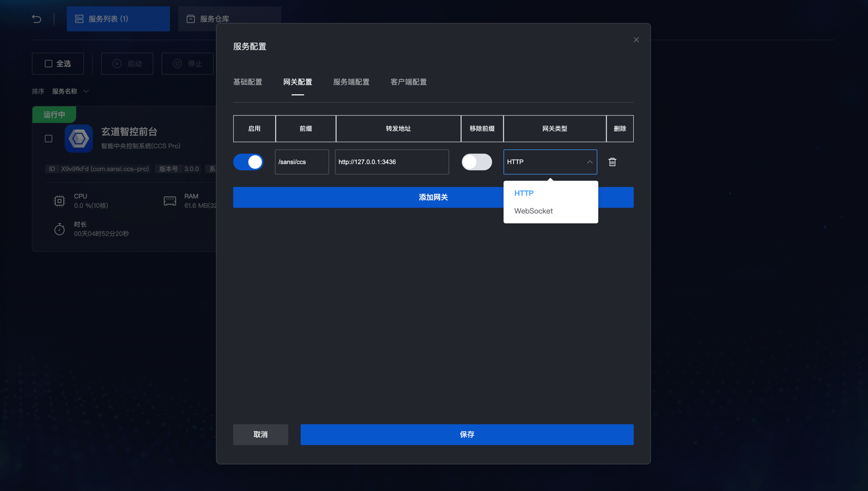Screen dimensions: 868x491
Task: Click the 移除前缀 column header
Action: 482,129
